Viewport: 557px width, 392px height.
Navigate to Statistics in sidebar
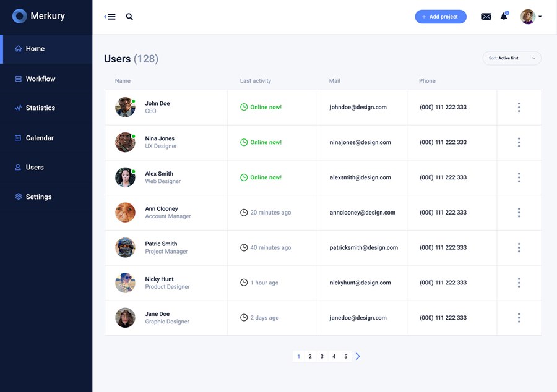tap(40, 108)
